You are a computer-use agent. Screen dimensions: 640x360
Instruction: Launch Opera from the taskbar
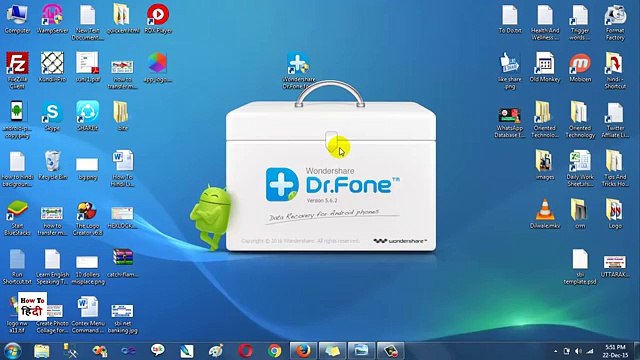click(x=245, y=351)
